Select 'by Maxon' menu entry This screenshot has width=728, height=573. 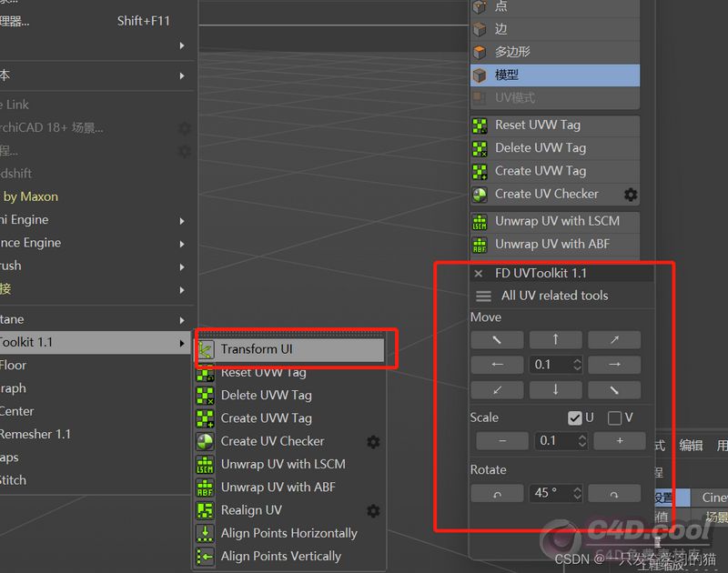tap(96, 196)
